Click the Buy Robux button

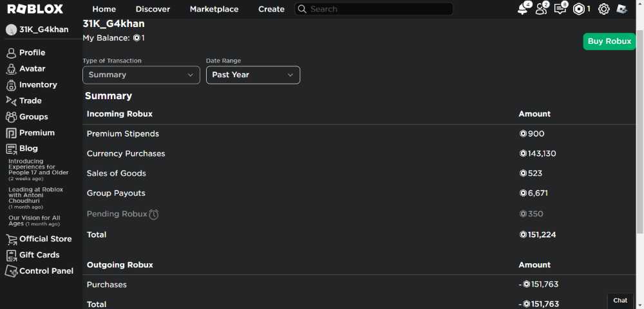tap(609, 41)
